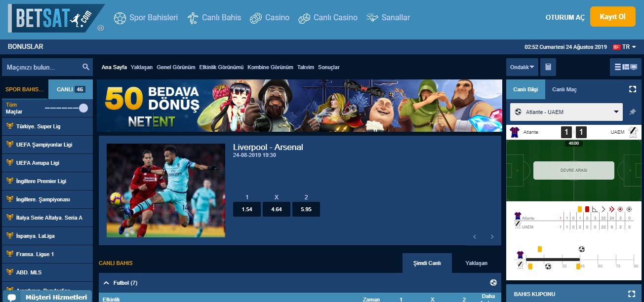This screenshot has width=644, height=302.
Task: Click the trophy icon for UEFA Avrupa Ligi
Action: coord(9,163)
